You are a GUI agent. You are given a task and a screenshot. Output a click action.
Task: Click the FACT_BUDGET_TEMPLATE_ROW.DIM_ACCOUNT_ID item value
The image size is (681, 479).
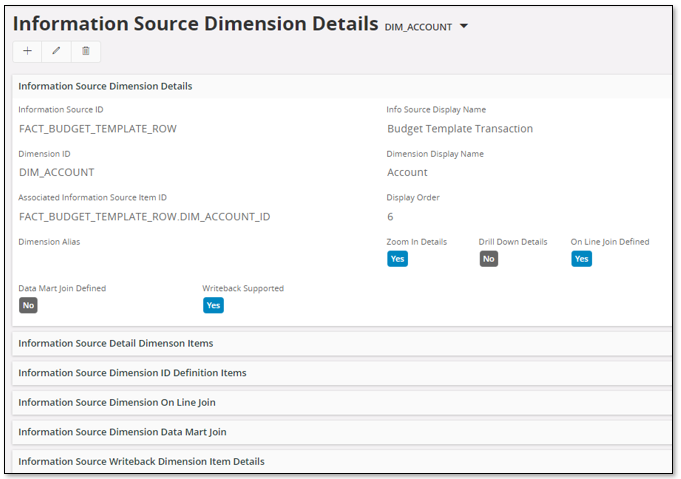tap(144, 216)
